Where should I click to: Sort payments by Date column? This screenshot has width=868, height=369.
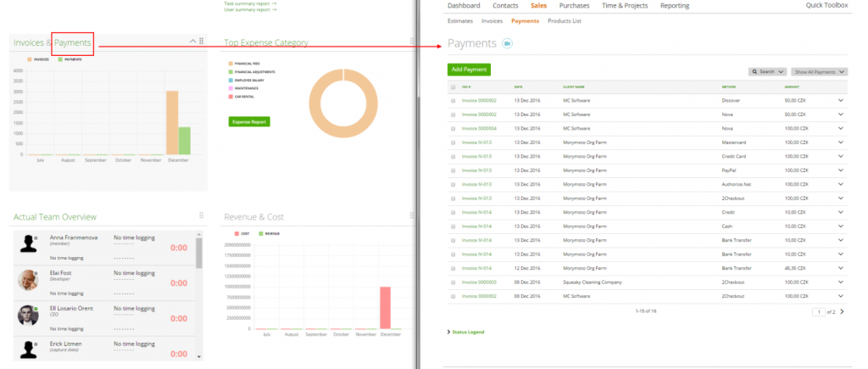click(x=518, y=87)
